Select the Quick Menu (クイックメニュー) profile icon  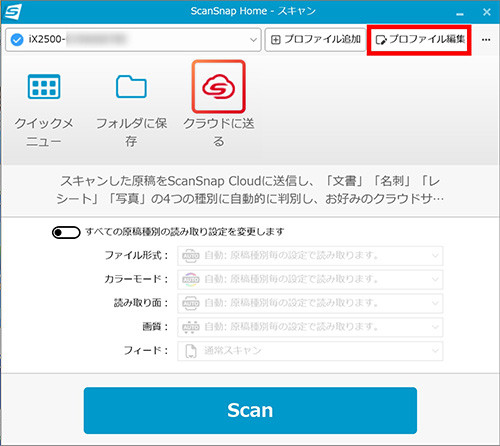click(44, 87)
